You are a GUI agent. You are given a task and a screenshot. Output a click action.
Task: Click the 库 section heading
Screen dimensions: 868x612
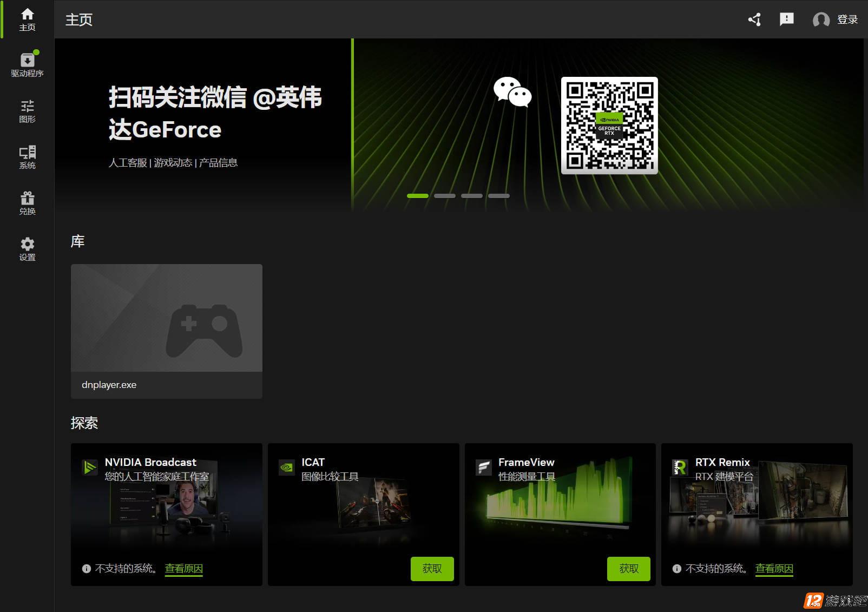[77, 241]
